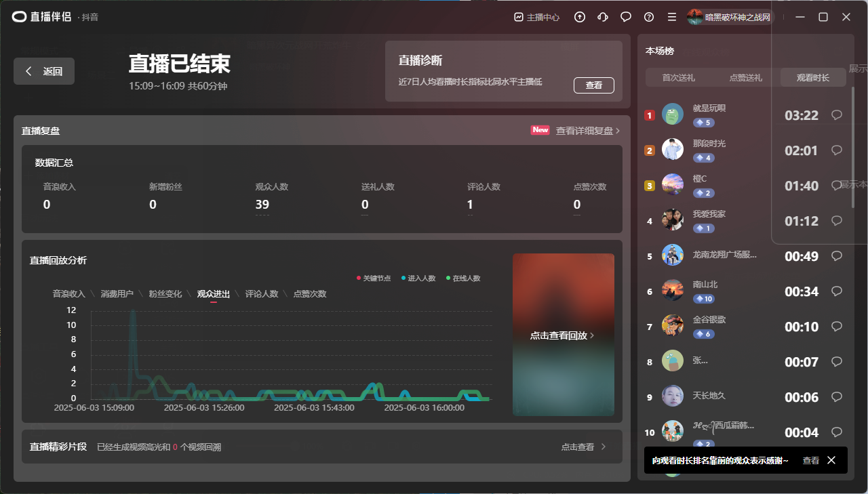Select the 点赞送礼 ranking tab
The height and width of the screenshot is (494, 868).
pyautogui.click(x=746, y=77)
